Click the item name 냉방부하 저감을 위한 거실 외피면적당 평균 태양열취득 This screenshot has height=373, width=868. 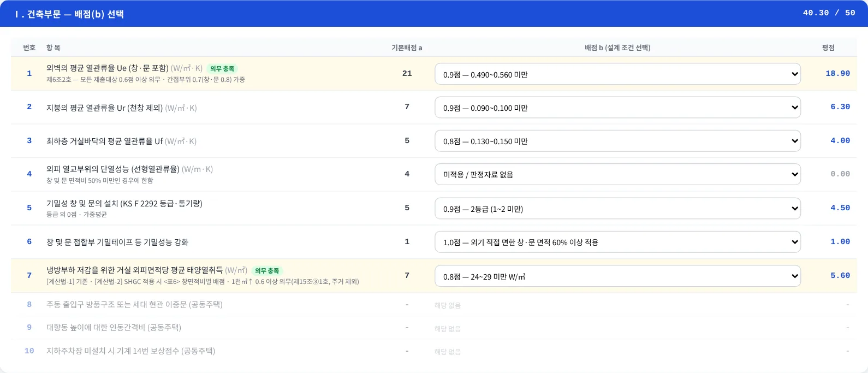(x=135, y=270)
